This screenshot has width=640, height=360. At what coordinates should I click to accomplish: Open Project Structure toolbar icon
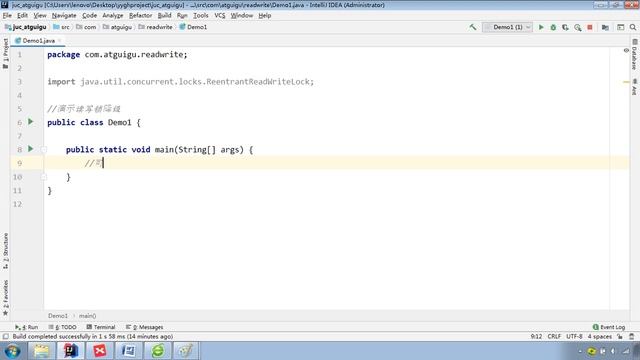point(605,27)
